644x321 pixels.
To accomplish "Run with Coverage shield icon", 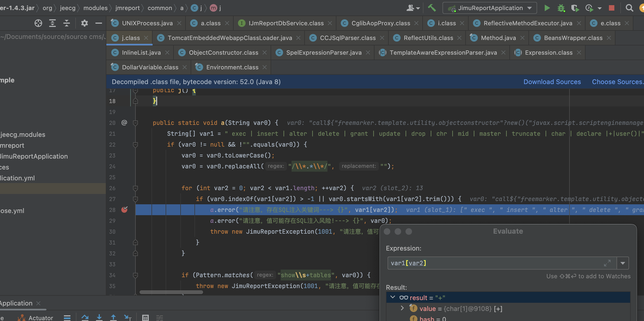I will pos(575,8).
